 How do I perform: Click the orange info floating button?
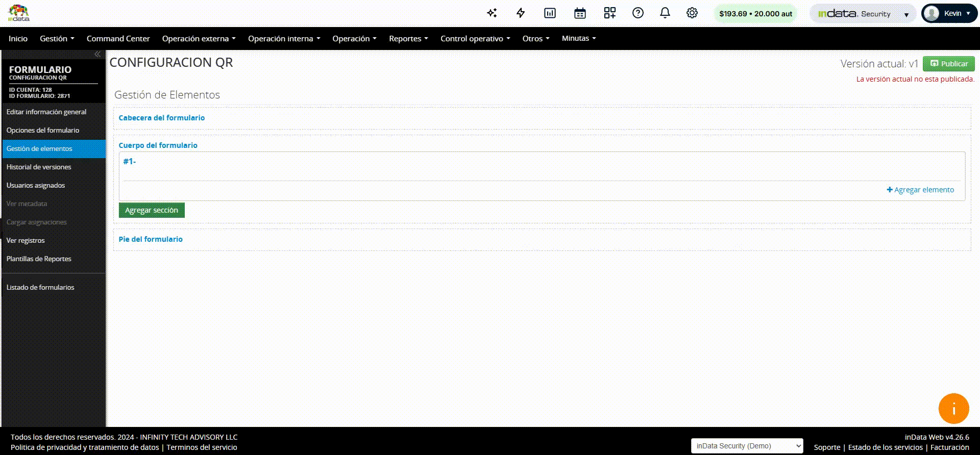point(953,409)
